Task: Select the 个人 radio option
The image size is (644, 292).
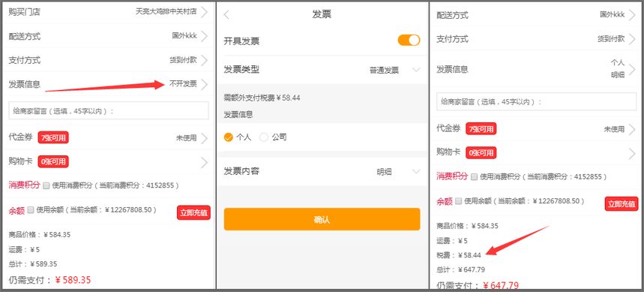Action: pos(238,137)
